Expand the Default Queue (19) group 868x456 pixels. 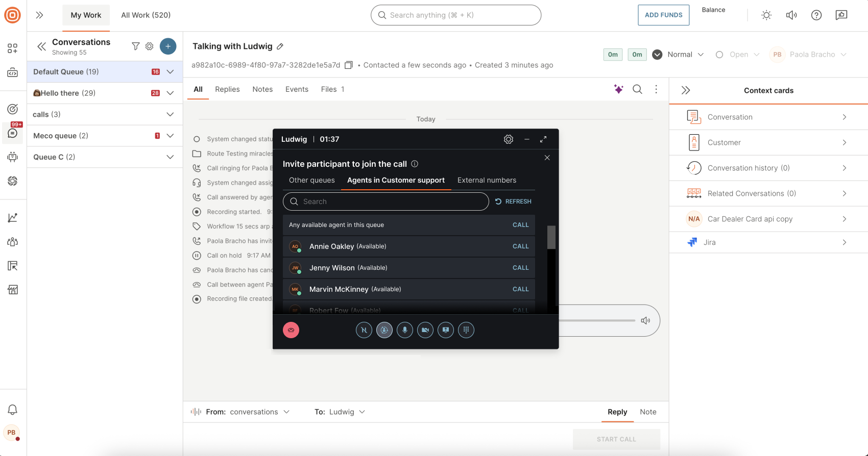pos(170,72)
